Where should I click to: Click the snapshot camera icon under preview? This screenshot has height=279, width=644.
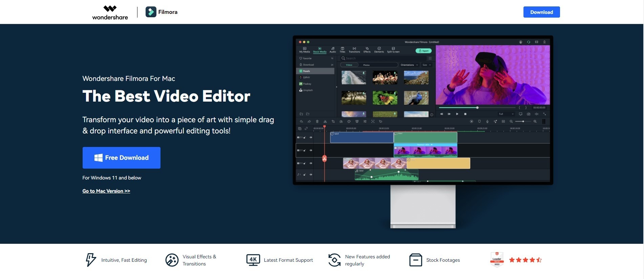coord(529,114)
